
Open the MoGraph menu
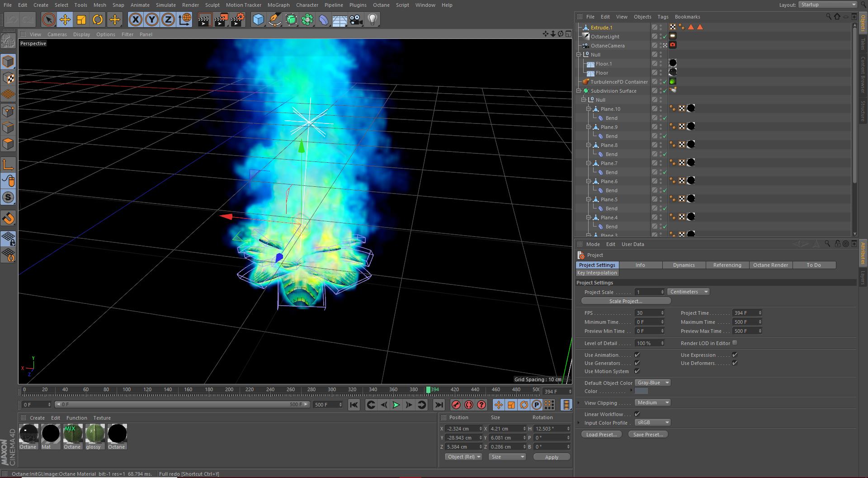click(278, 5)
